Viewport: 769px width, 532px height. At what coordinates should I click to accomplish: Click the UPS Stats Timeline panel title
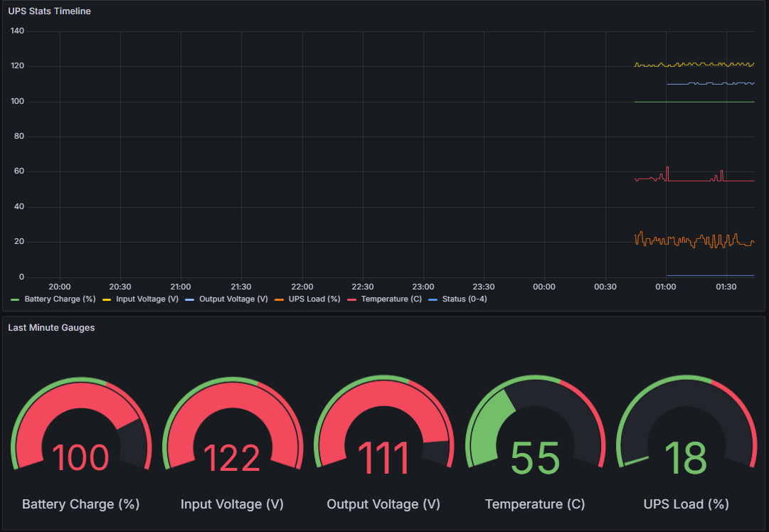coord(49,11)
